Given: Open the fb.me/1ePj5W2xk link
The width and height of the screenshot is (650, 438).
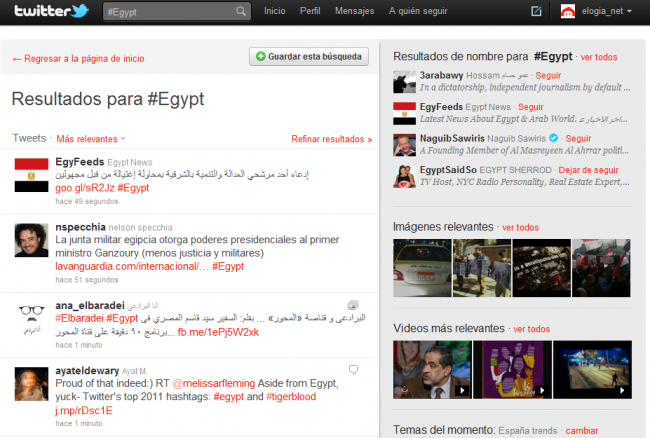Looking at the screenshot, I should 218,332.
